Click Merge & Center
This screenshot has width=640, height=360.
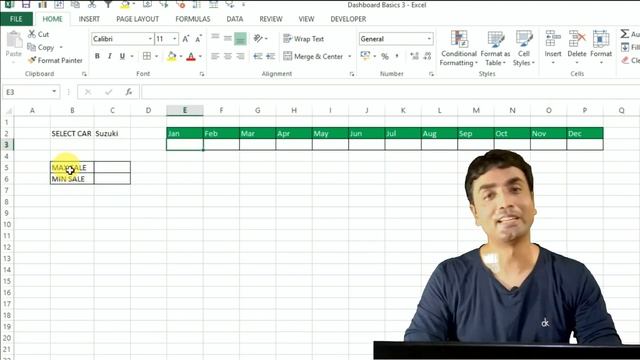point(313,56)
